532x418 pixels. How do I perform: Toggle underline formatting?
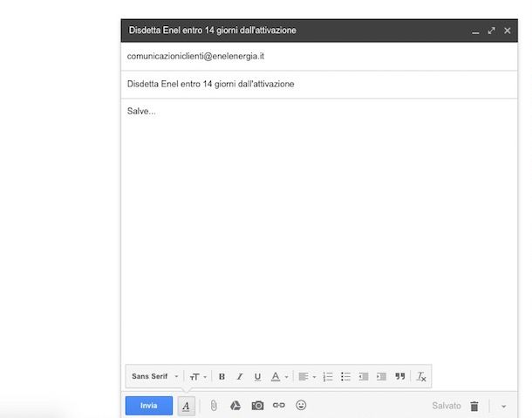(257, 377)
